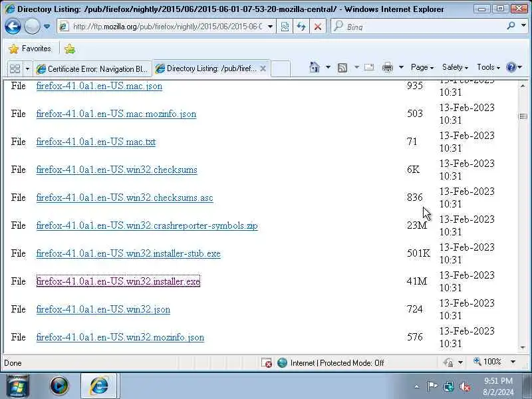
Task: Open link firefox-41.0a1.en-US.win32.json
Action: click(103, 309)
